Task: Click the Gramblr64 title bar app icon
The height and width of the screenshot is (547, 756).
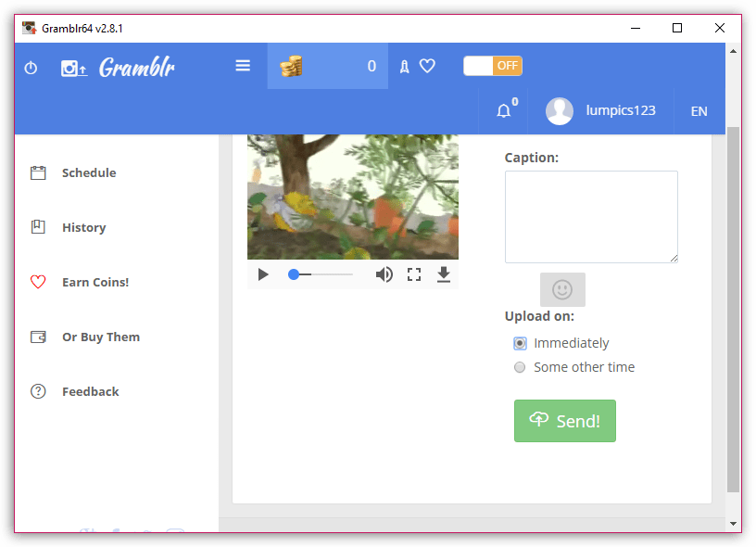Action: [x=30, y=28]
